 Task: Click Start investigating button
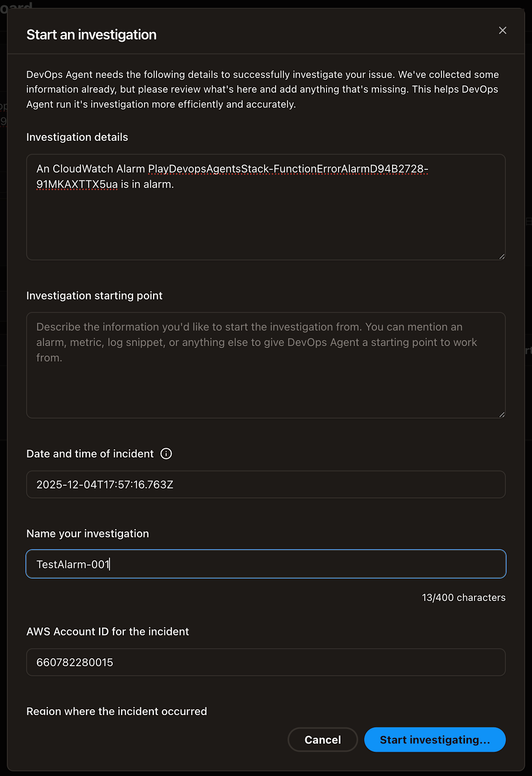tap(435, 740)
